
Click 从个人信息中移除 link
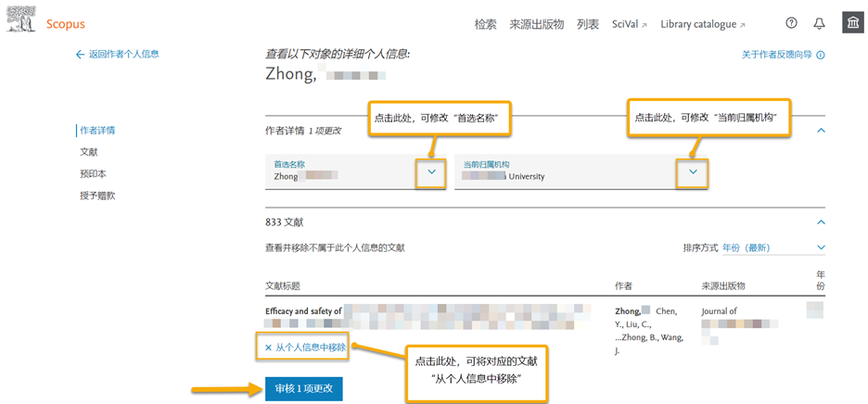click(305, 347)
